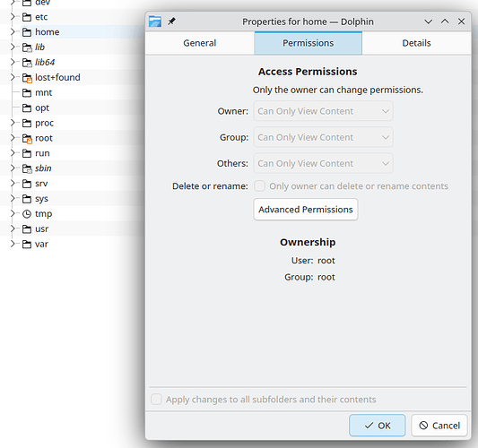
Task: Select the Permissions tab
Action: tap(309, 43)
